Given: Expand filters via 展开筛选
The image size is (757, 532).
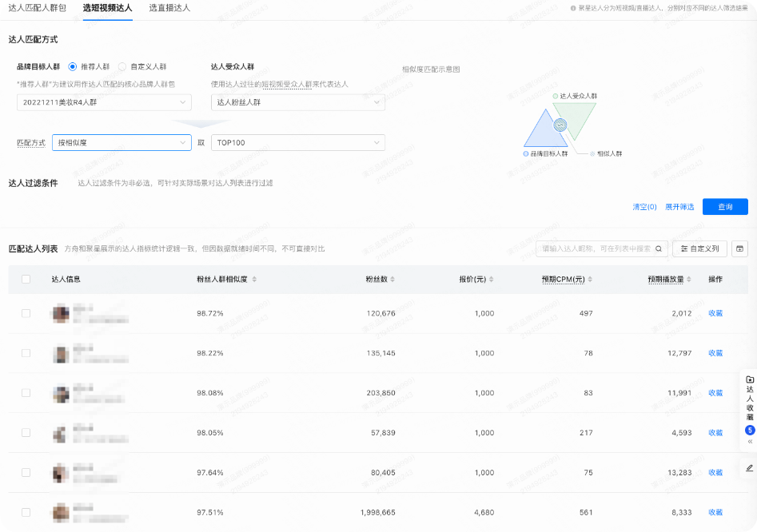Looking at the screenshot, I should click(x=680, y=206).
